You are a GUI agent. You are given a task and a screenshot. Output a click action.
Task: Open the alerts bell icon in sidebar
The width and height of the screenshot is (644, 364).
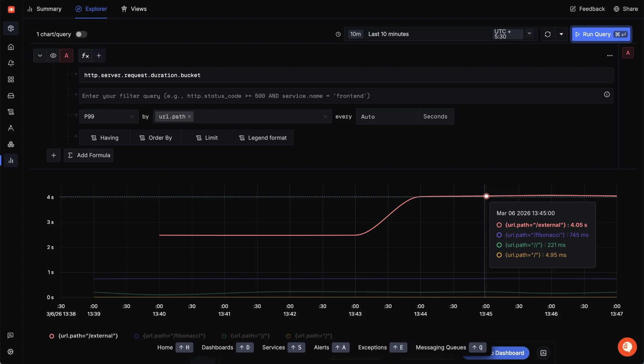pyautogui.click(x=11, y=63)
